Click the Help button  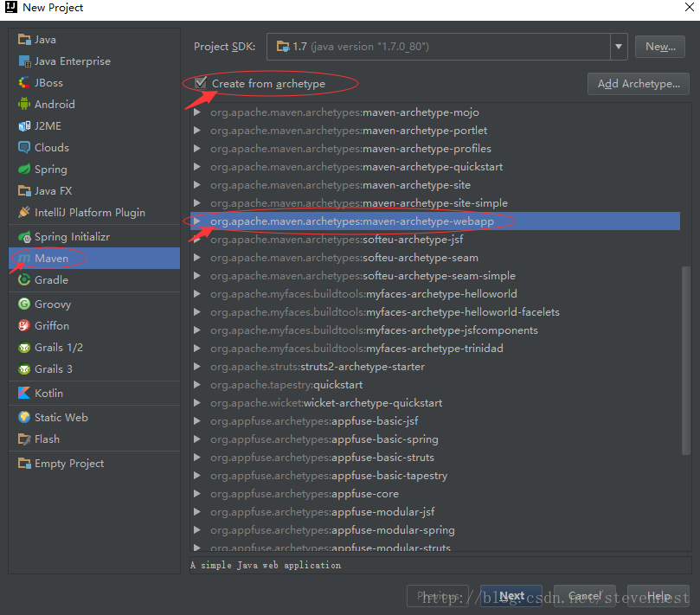point(658,596)
